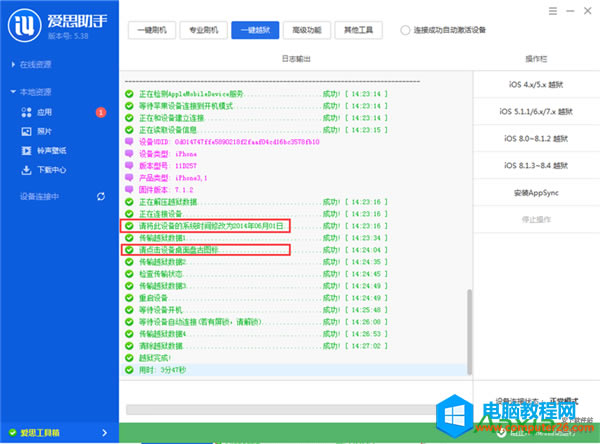Click the iOS 5.1.1/6.x/7.x 越狱 button
The image size is (600, 444).
click(536, 111)
